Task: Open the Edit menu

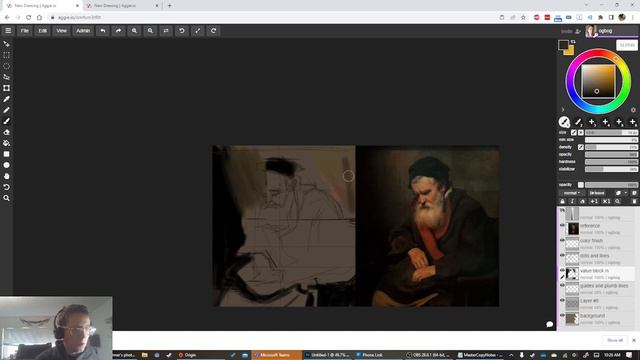Action: click(x=42, y=31)
